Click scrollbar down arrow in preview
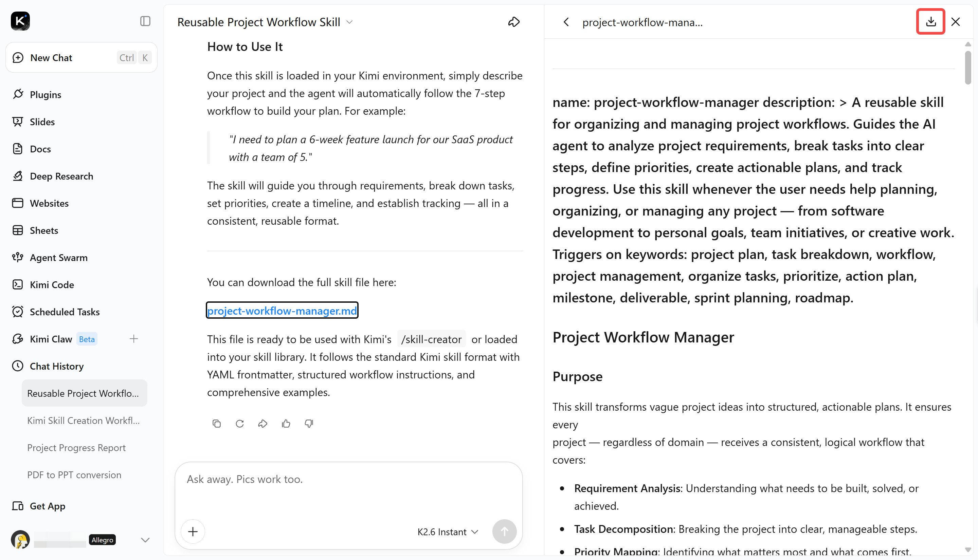The width and height of the screenshot is (978, 560). point(968,550)
